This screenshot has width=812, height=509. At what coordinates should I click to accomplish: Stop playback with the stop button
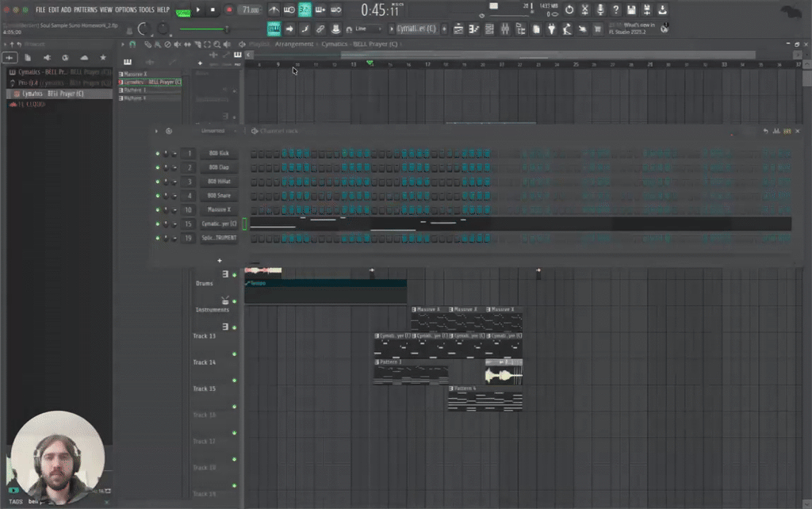[213, 10]
